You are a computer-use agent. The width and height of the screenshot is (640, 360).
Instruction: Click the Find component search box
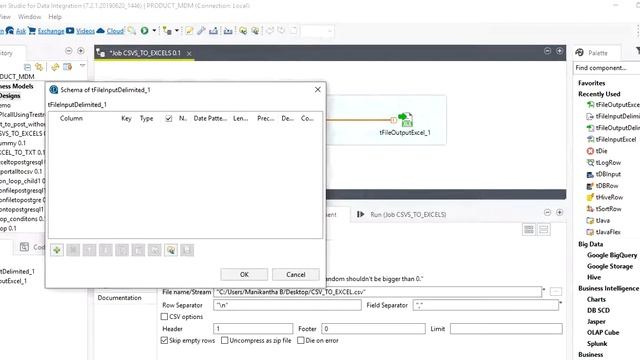(607, 68)
